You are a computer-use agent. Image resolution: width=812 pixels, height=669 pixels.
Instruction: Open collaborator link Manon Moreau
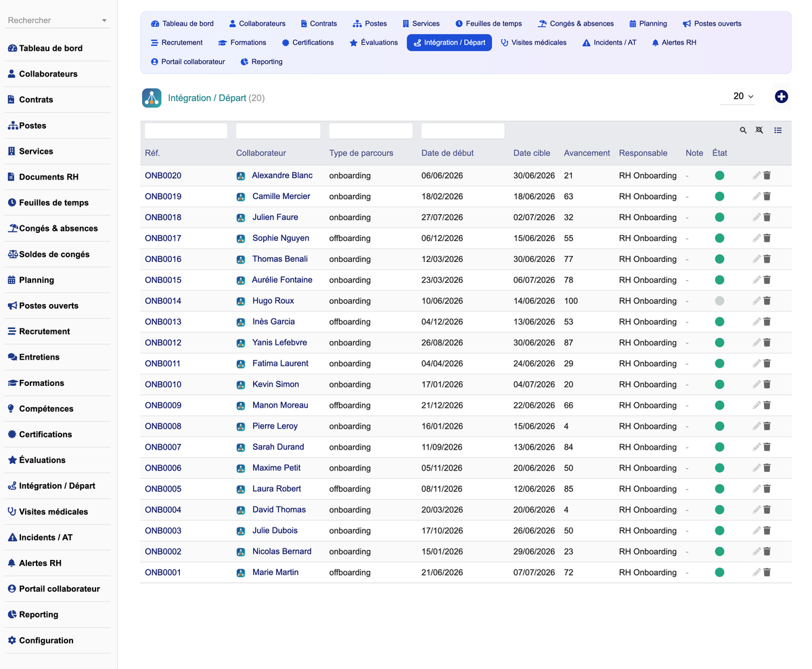click(280, 405)
